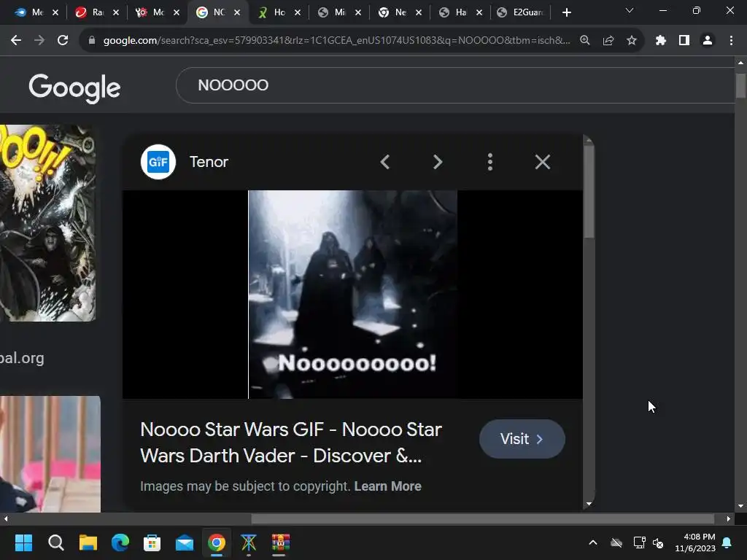Image resolution: width=747 pixels, height=560 pixels.
Task: Close the image preview panel
Action: [x=542, y=162]
